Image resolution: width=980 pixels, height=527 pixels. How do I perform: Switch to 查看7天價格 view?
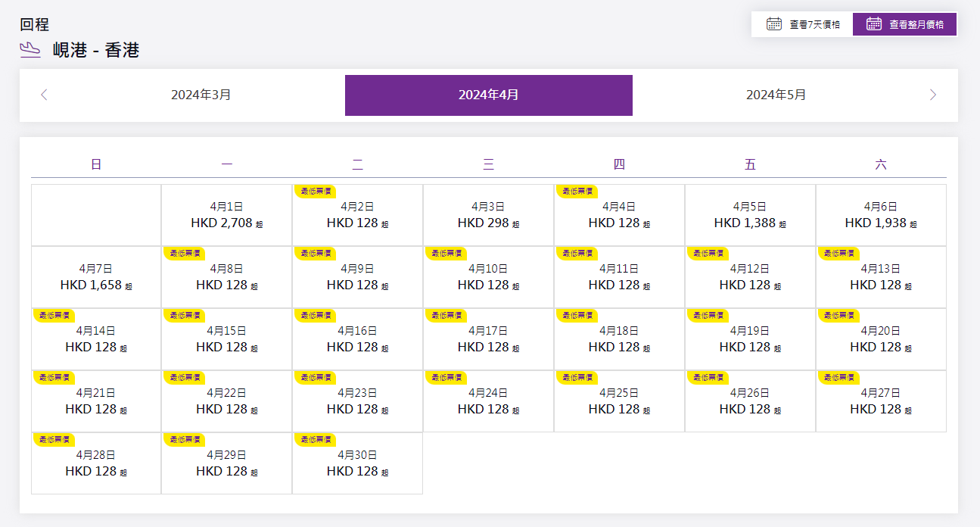[802, 24]
